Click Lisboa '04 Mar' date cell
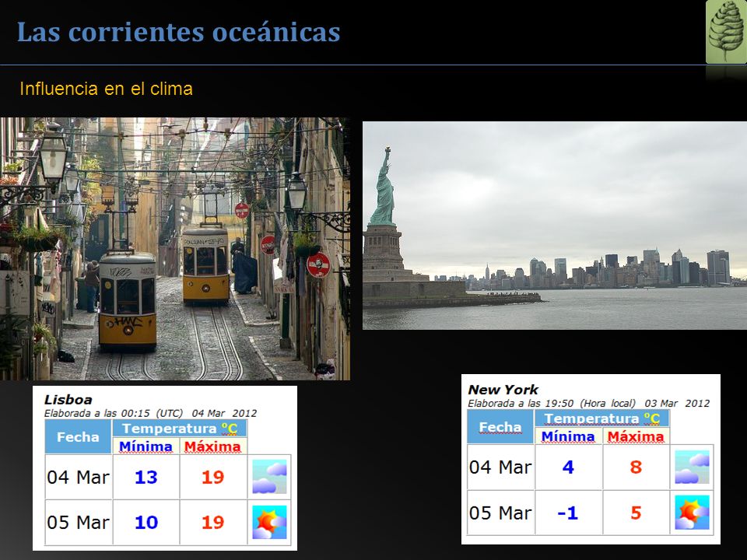Screen dimensions: 747x560 pyautogui.click(x=78, y=477)
